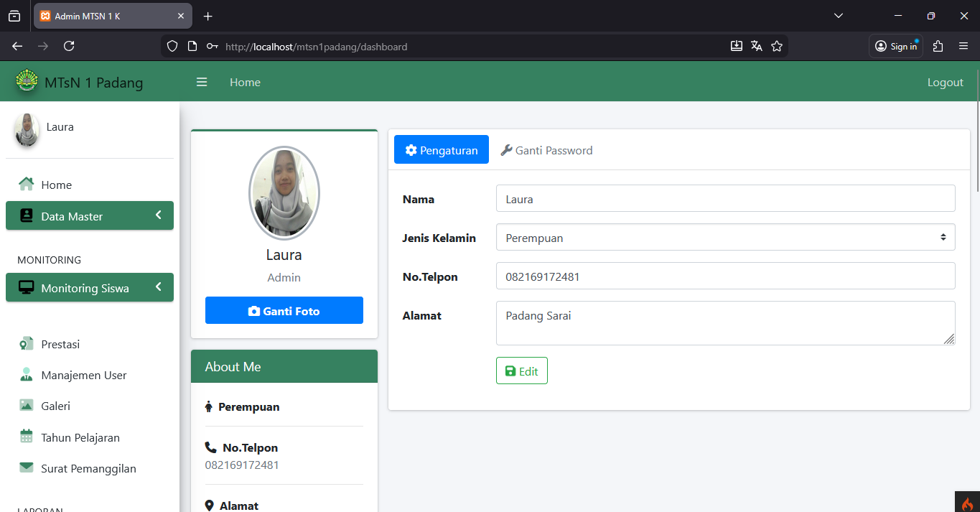
Task: Bookmark this page with star icon
Action: tap(776, 47)
